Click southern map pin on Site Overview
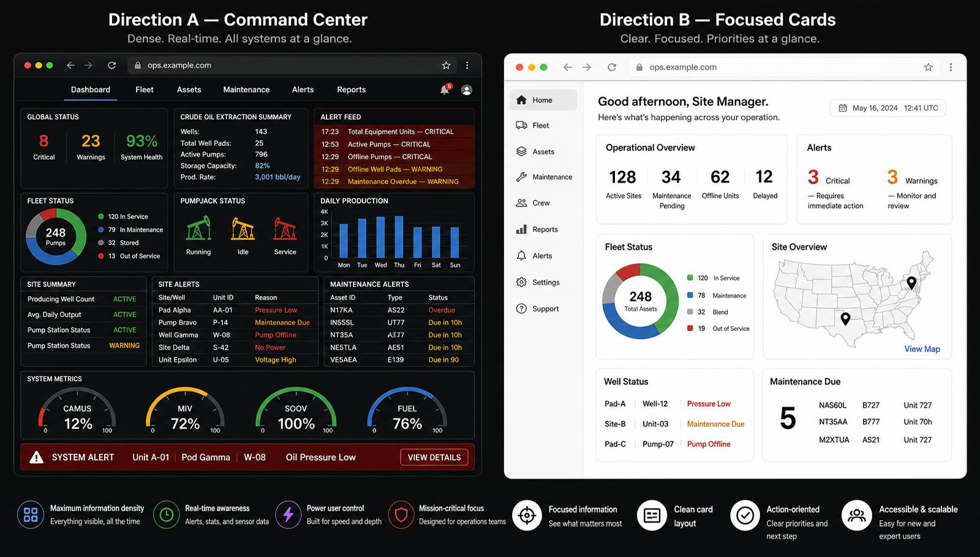 [x=846, y=318]
